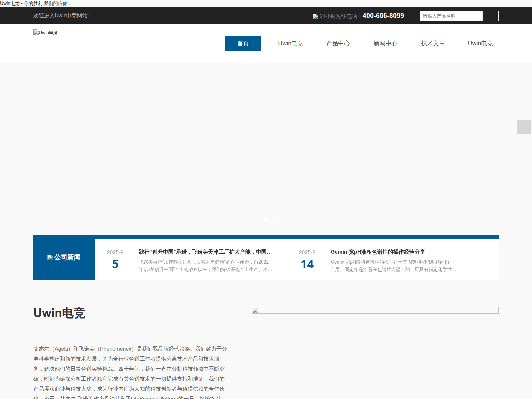Click the hotline phone icon beside 24小时热线电话
The width and height of the screenshot is (532, 399).
click(315, 17)
